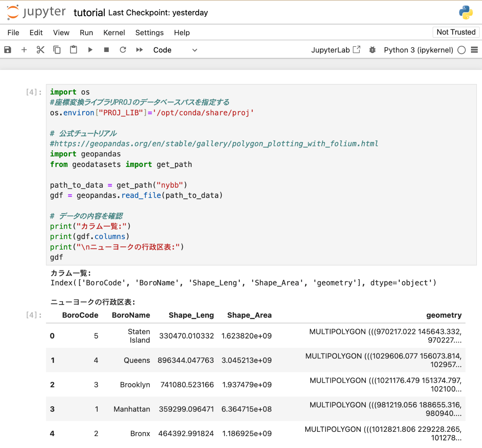Click 'Last Checkpoint: yesterday' text
This screenshot has height=448, width=482.
[158, 13]
